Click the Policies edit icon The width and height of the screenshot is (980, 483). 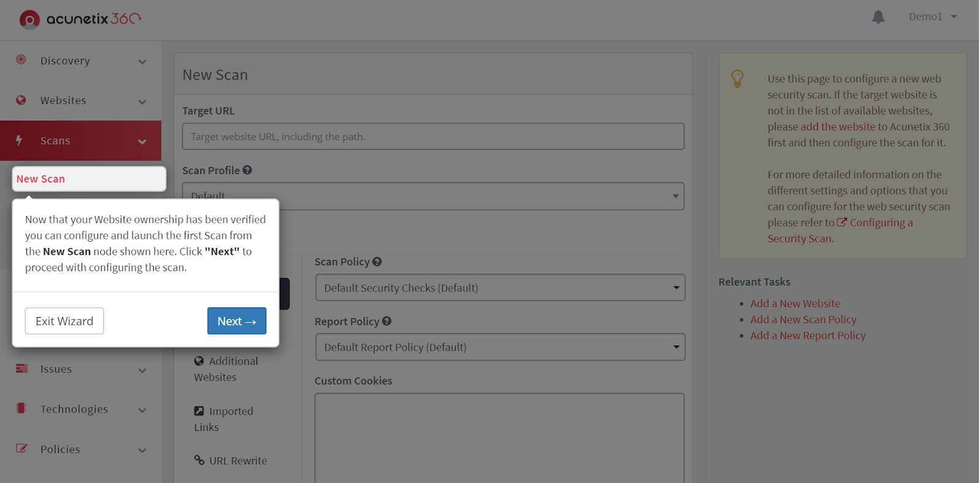[x=21, y=448]
